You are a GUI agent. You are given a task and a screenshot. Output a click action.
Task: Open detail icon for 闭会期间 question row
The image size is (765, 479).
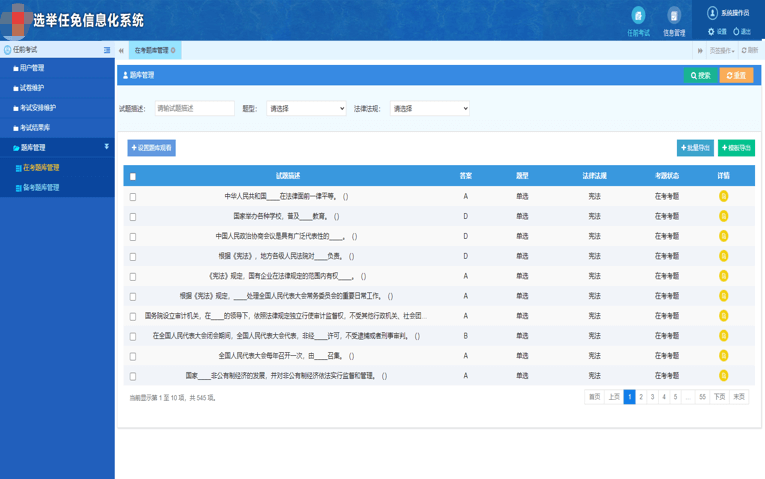[x=724, y=336]
